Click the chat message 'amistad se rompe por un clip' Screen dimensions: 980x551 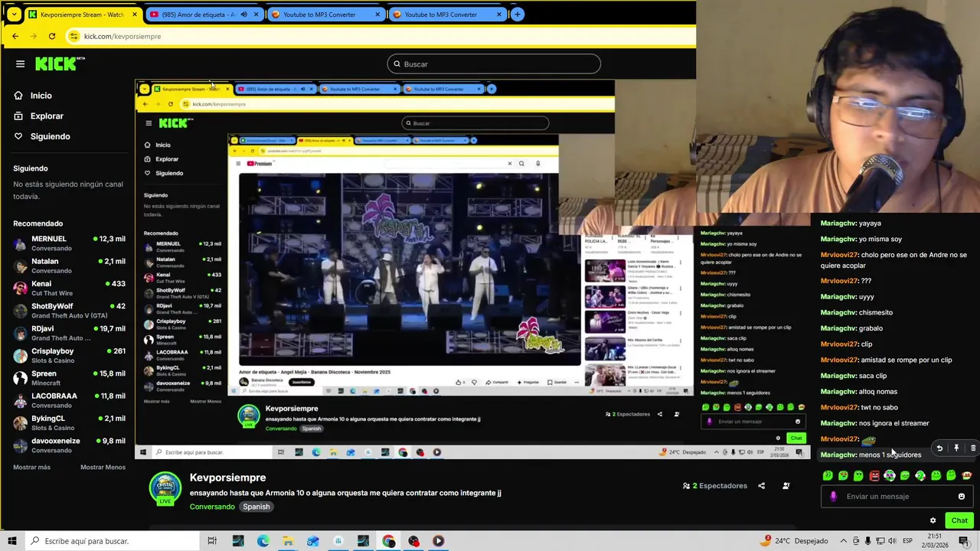(x=887, y=360)
